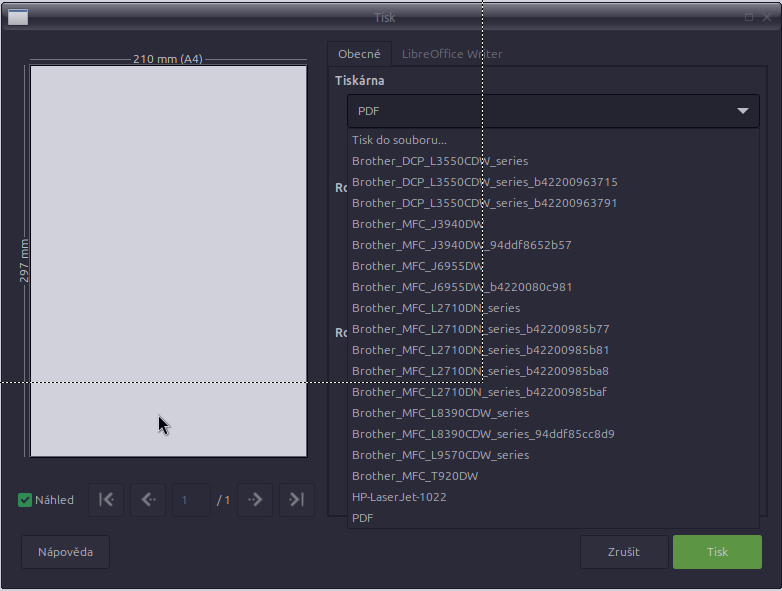The width and height of the screenshot is (782, 591).
Task: Go to first page in preview
Action: pos(106,500)
